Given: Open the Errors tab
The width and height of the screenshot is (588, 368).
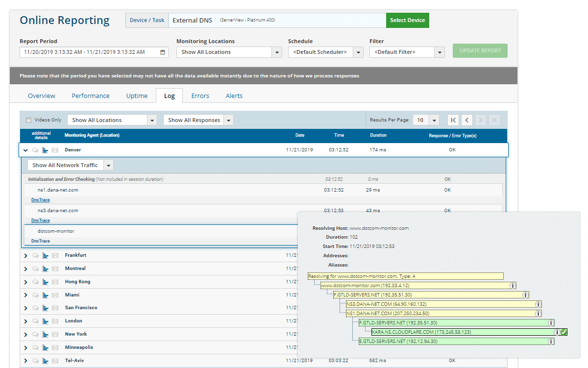Looking at the screenshot, I should coord(200,96).
